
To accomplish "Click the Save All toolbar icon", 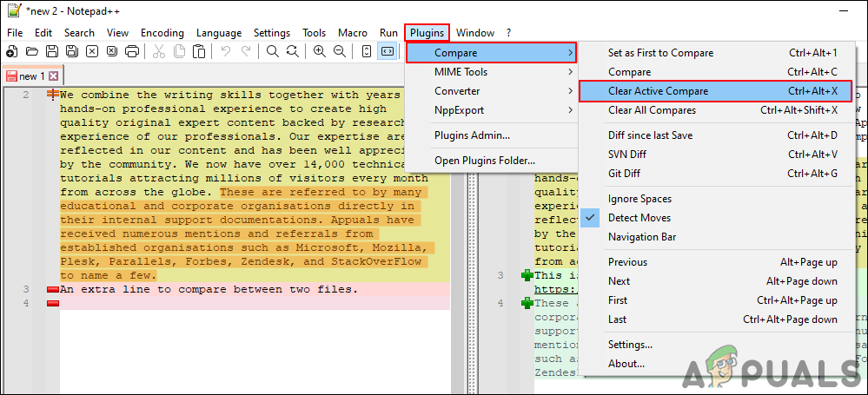I will [71, 52].
